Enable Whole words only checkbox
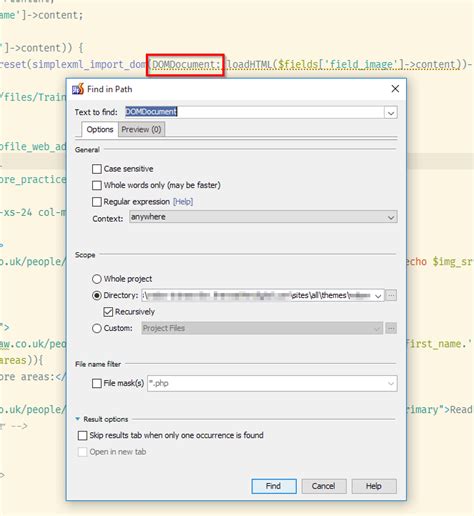 pyautogui.click(x=97, y=185)
